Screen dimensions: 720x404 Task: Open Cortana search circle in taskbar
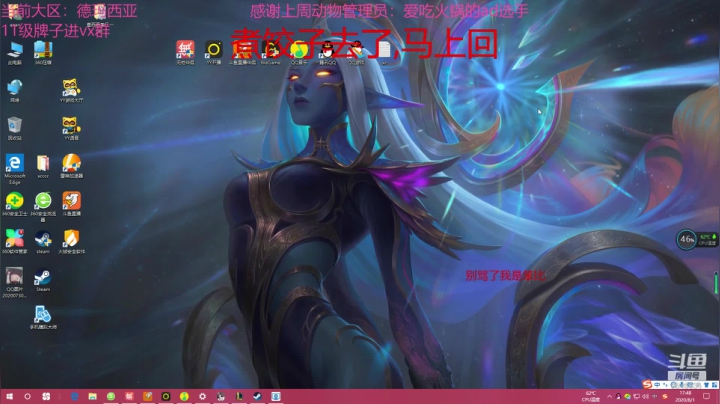[x=28, y=396]
